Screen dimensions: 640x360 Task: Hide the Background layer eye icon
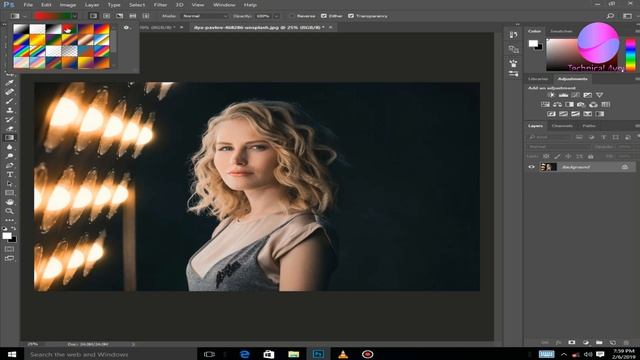[x=531, y=167]
